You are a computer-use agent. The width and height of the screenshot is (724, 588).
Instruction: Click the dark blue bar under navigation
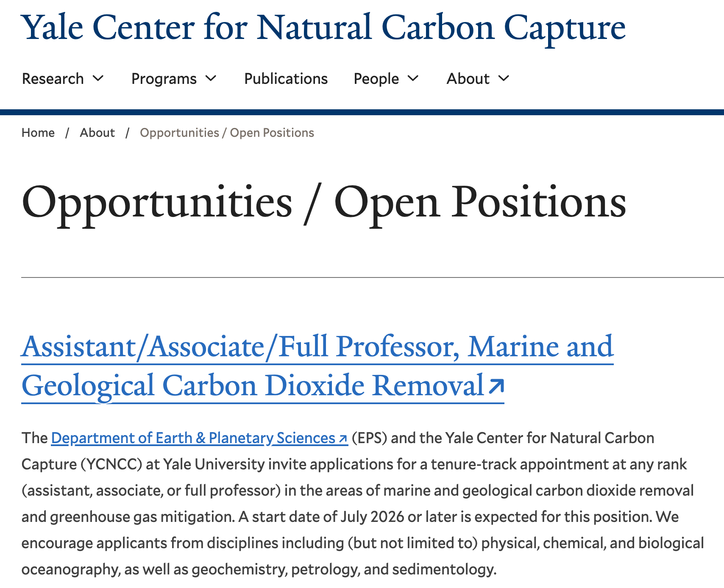362,112
